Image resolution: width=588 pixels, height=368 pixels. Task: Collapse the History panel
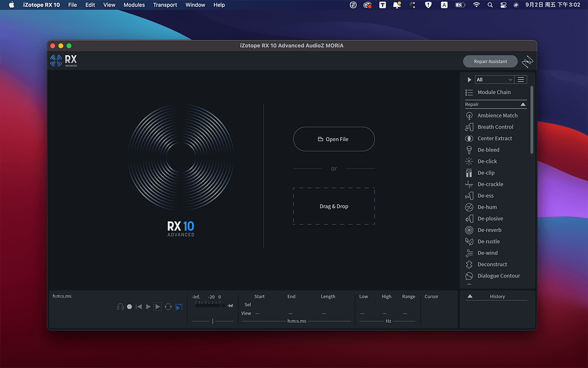coord(470,296)
